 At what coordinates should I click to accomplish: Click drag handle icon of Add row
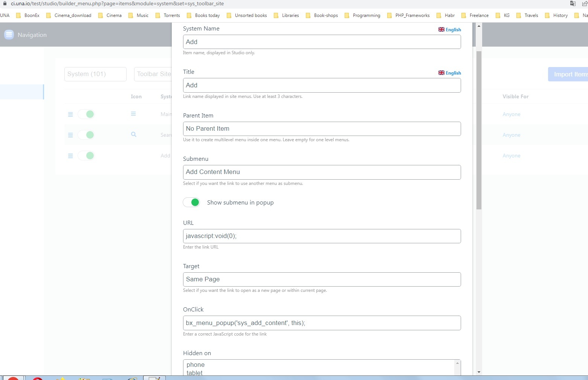[x=70, y=156]
